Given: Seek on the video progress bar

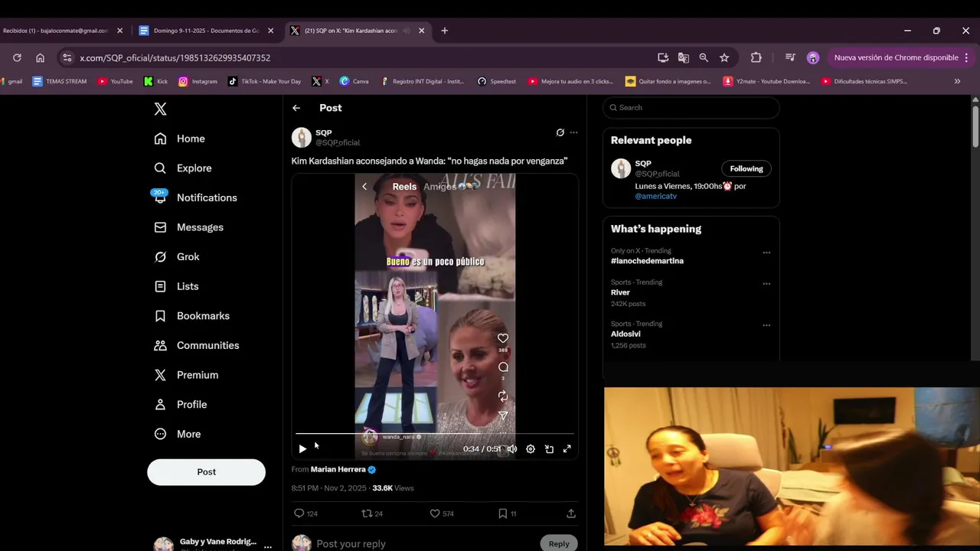Looking at the screenshot, I should click(434, 434).
